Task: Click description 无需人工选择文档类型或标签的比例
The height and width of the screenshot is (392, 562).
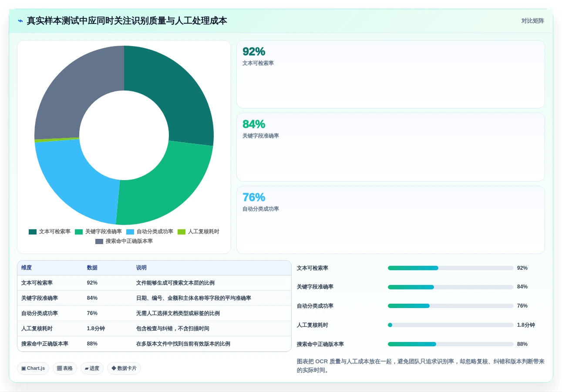Action: click(178, 313)
